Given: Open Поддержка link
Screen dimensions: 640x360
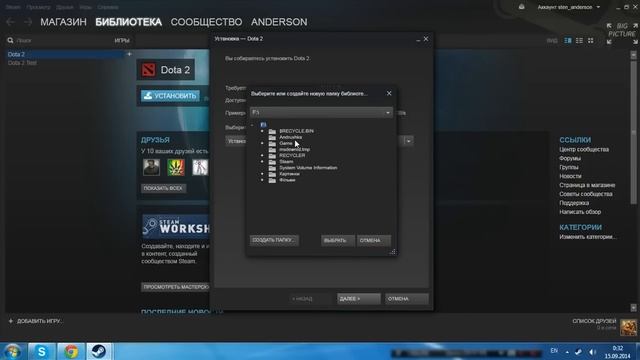Looking at the screenshot, I should pyautogui.click(x=574, y=203).
